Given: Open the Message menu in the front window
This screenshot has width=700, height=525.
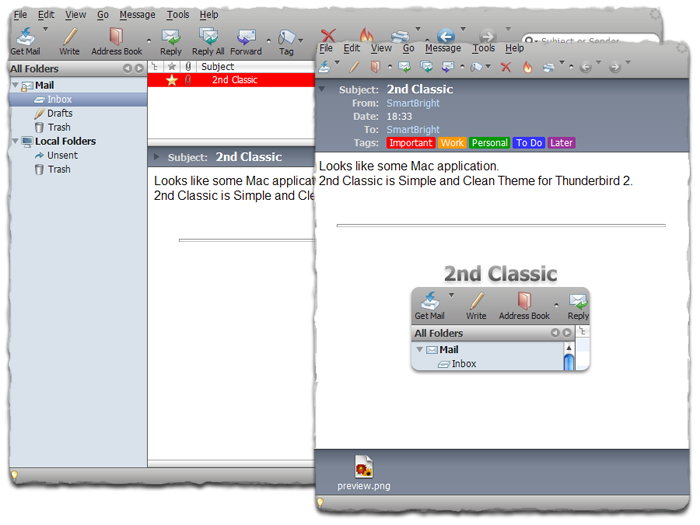Looking at the screenshot, I should pyautogui.click(x=443, y=48).
